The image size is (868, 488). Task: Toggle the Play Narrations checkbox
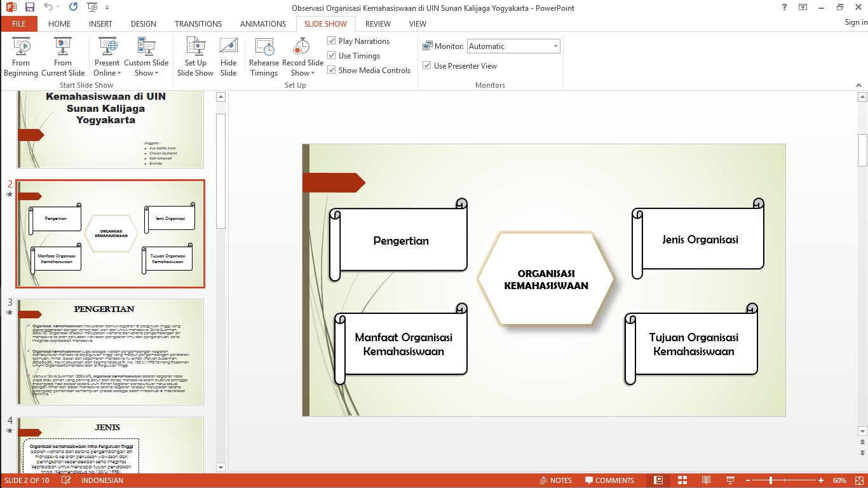(x=331, y=40)
